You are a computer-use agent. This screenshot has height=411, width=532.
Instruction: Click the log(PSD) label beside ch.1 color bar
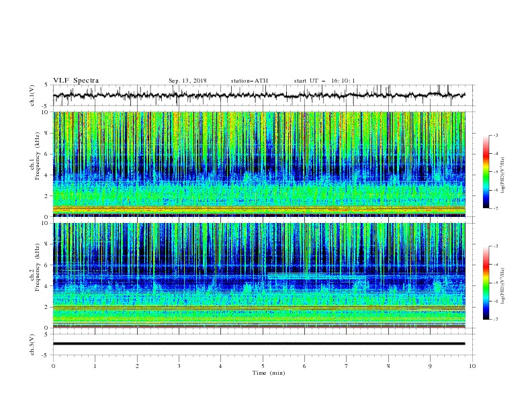point(503,175)
